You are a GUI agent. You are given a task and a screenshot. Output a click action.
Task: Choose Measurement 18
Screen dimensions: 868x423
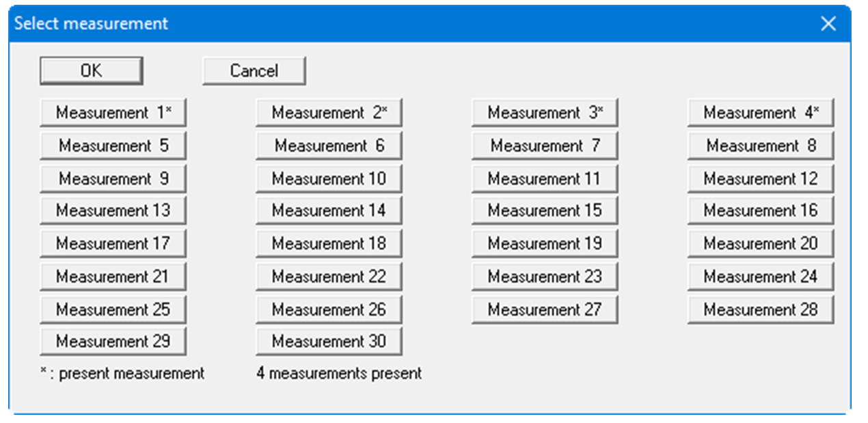pos(329,243)
